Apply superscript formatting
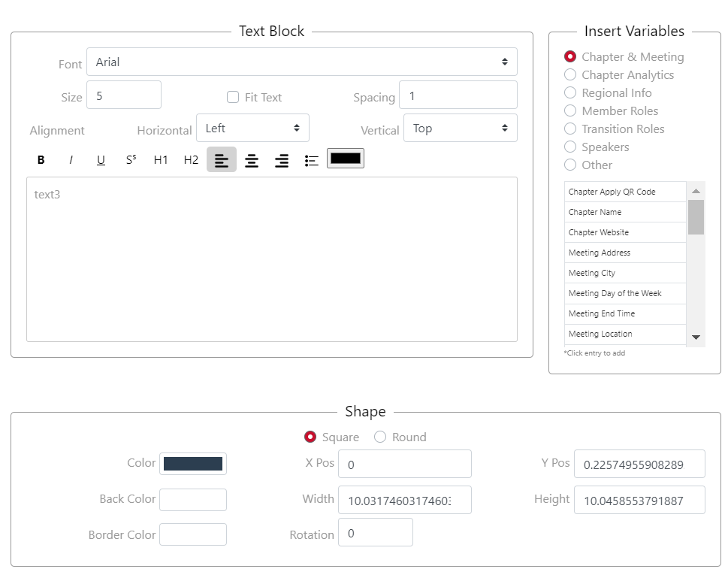The image size is (728, 578). [131, 160]
